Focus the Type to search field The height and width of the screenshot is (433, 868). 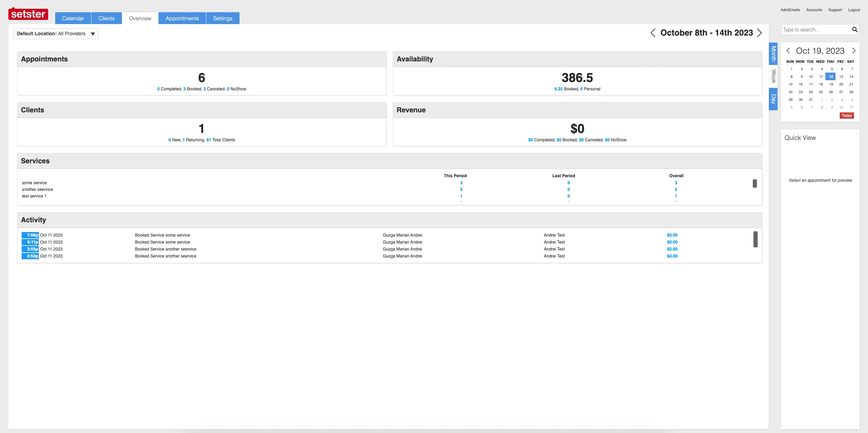[815, 30]
